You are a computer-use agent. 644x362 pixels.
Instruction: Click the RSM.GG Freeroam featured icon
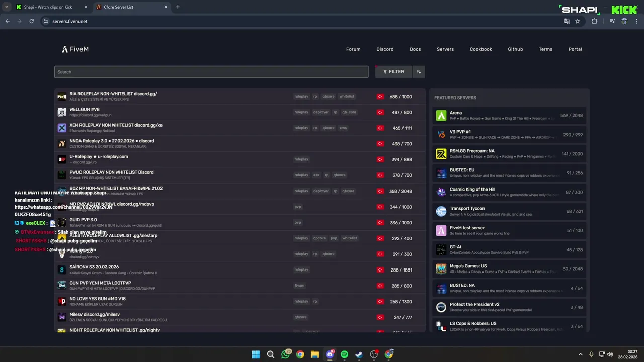pos(441,154)
